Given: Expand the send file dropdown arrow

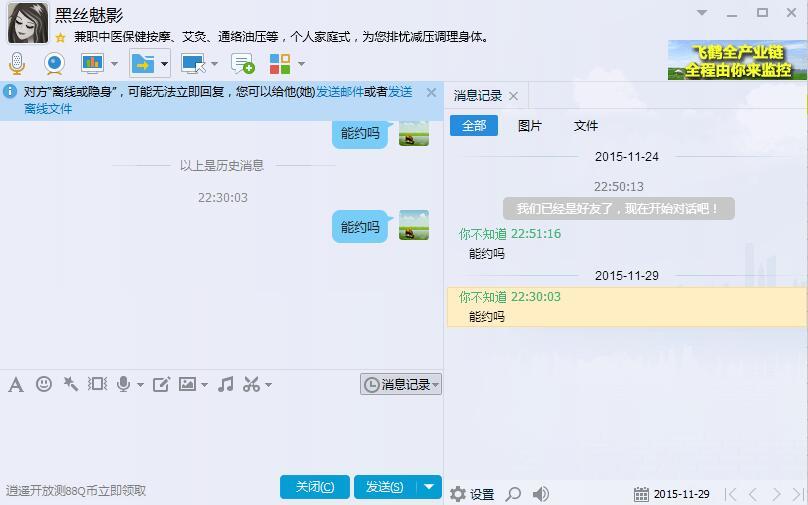Looking at the screenshot, I should coord(164,64).
